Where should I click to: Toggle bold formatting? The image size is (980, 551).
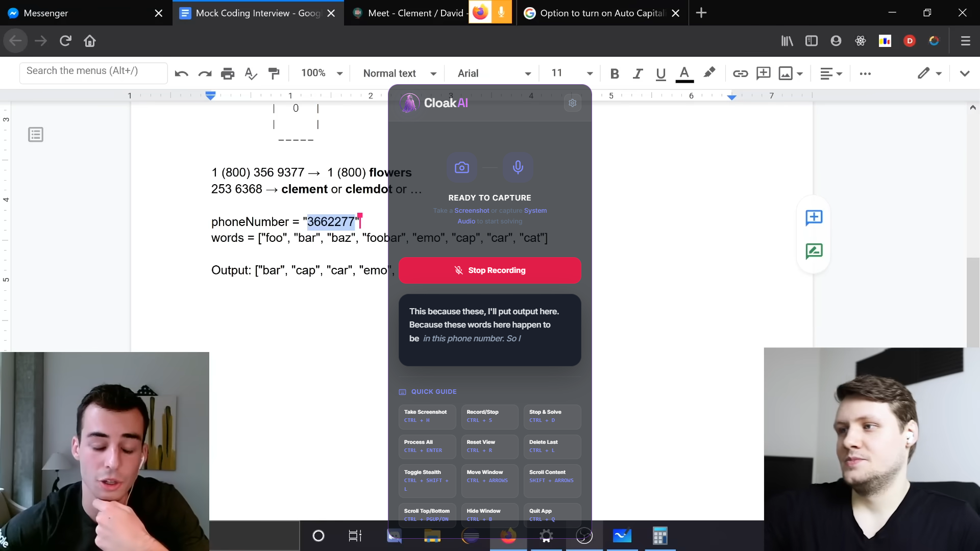click(x=615, y=73)
